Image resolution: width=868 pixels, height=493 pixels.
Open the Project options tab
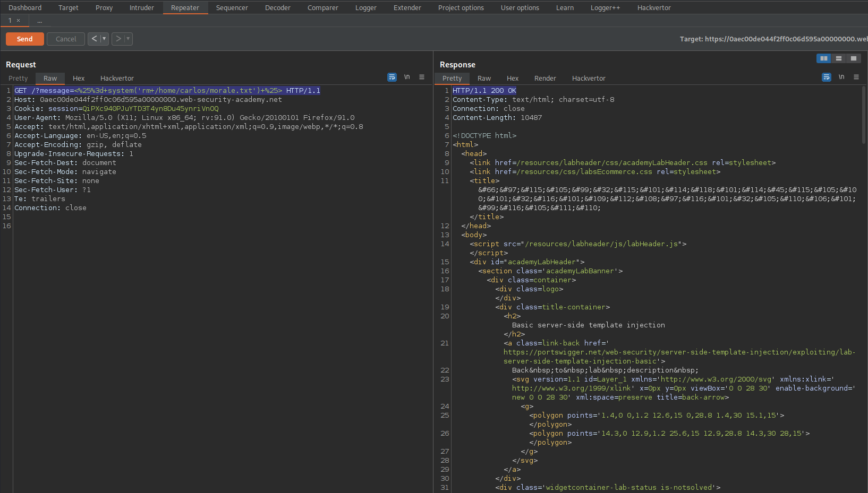(461, 7)
